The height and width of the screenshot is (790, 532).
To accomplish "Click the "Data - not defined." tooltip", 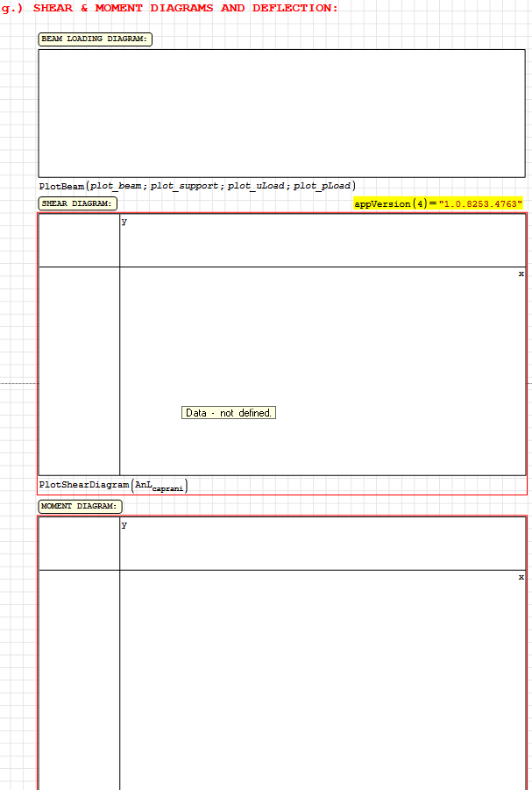I will point(229,413).
